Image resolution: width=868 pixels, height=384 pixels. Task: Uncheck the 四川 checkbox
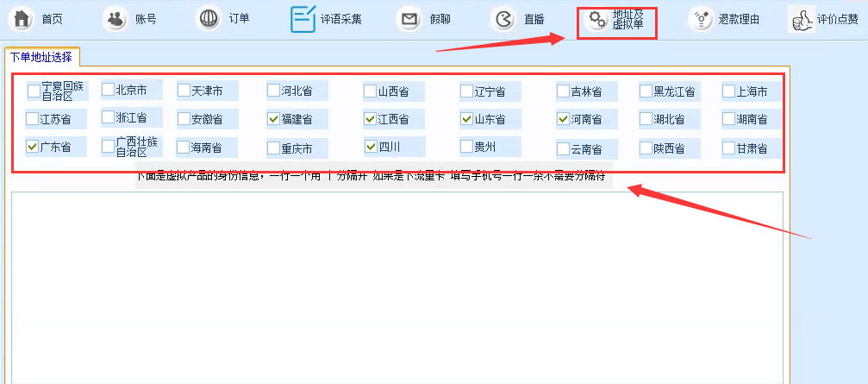(x=371, y=147)
